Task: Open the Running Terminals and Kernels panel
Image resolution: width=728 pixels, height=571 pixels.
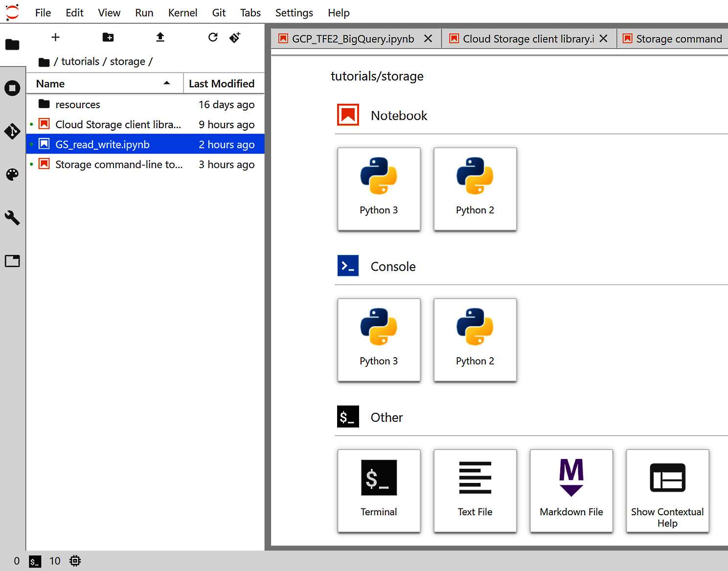Action: pos(12,88)
